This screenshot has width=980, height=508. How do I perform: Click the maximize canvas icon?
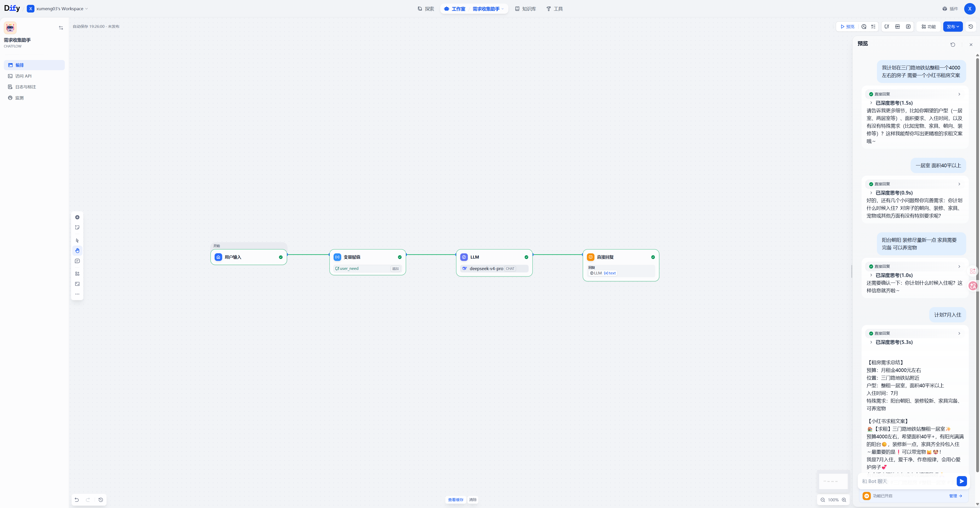77,284
